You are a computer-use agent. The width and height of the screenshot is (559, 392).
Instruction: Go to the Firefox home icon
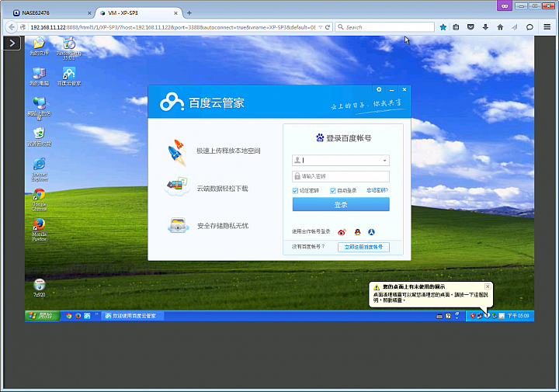500,27
